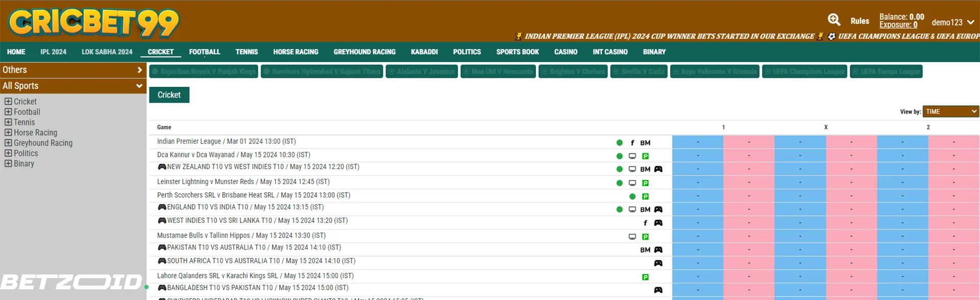Switch to the FOOTBALL tab
The image size is (980, 300).
point(204,52)
